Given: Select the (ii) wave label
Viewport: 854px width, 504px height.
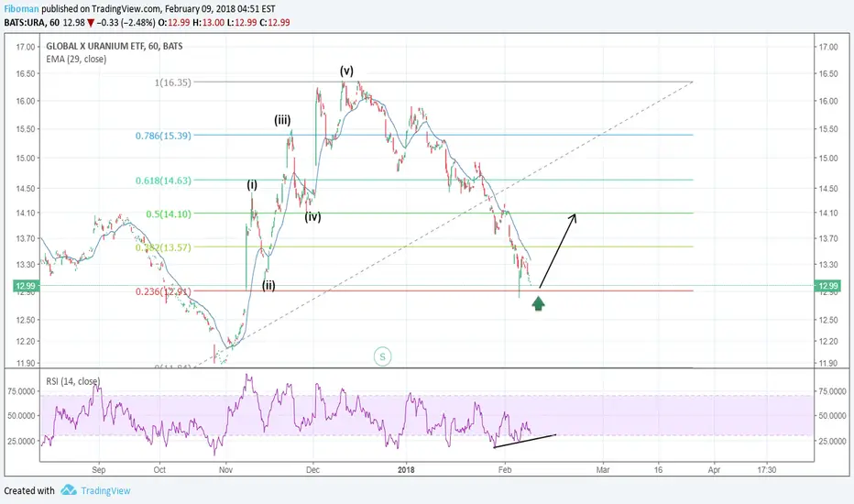Looking at the screenshot, I should pyautogui.click(x=268, y=285).
